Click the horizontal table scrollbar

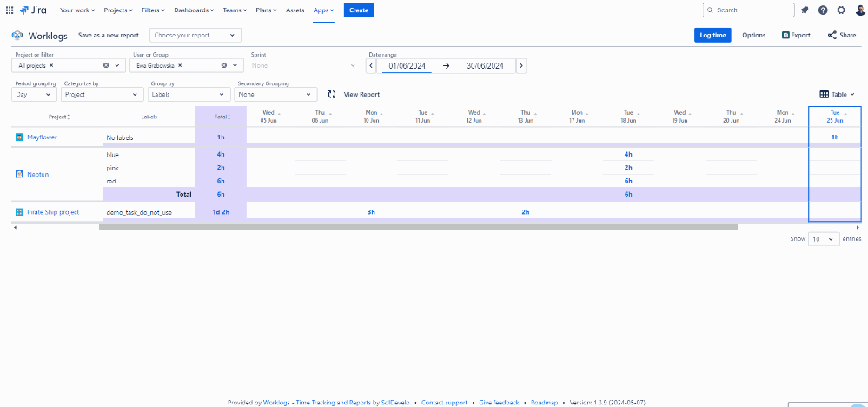coord(417,228)
